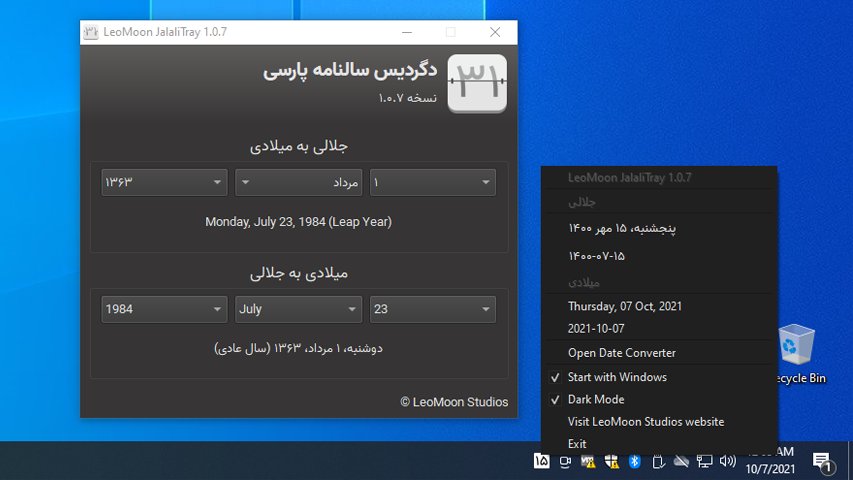Click the version text نسخه ۱.۰.۷
Viewport: 853px width, 480px height.
point(407,98)
